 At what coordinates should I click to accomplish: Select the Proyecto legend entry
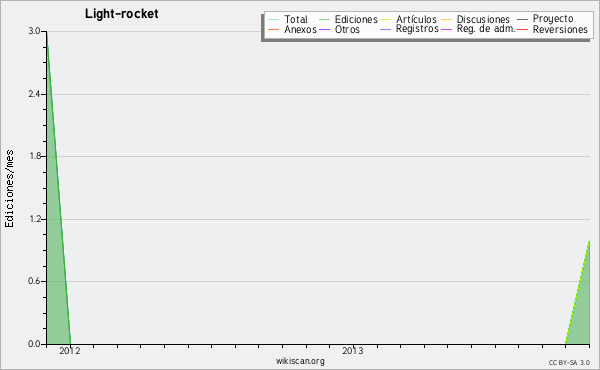coord(545,18)
